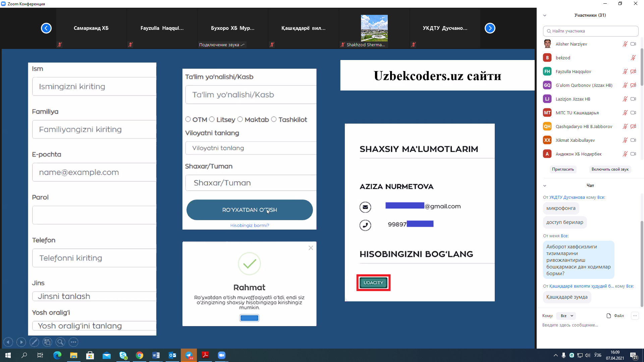Screen dimensions: 644x362
Task: Open the Viloyatni tanlang dropdown
Action: tap(251, 148)
